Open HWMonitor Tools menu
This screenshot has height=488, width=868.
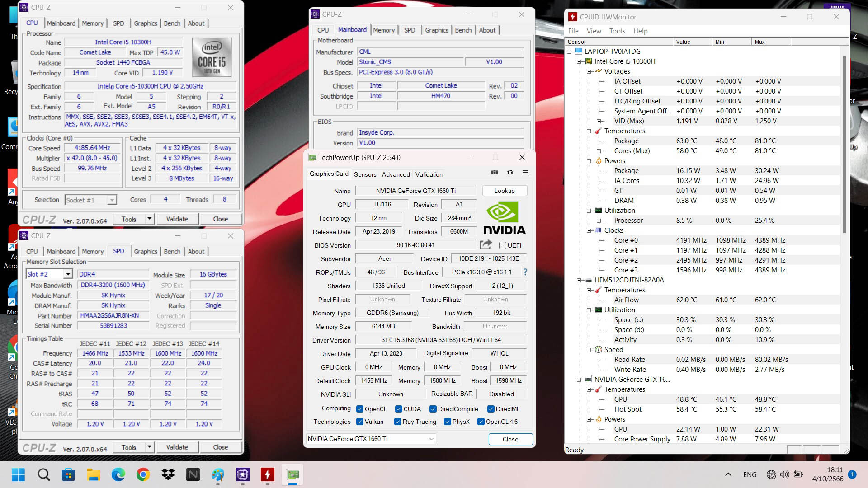(x=617, y=31)
